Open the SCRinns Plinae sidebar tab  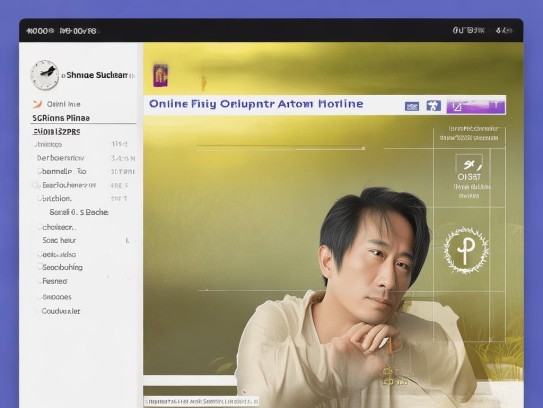61,118
